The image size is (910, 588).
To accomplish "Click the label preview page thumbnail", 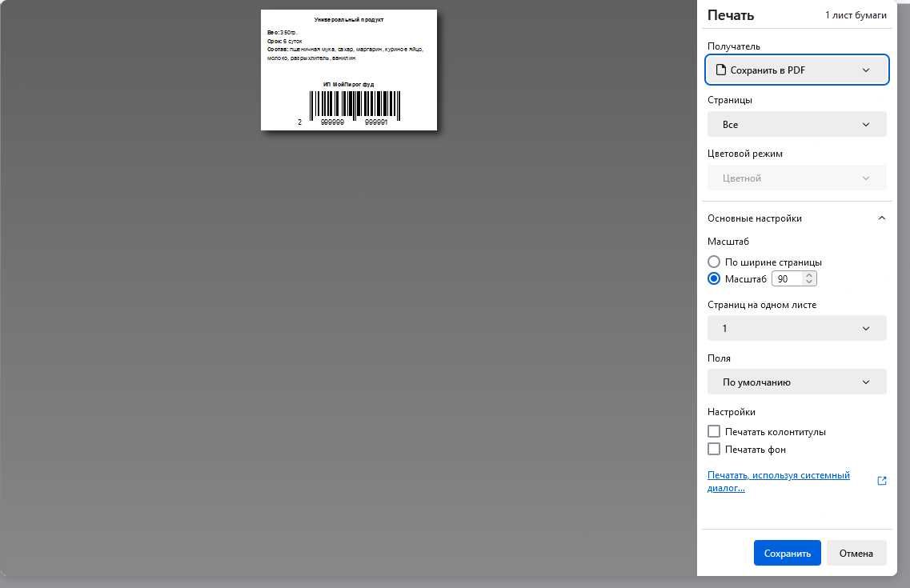I will (x=349, y=70).
